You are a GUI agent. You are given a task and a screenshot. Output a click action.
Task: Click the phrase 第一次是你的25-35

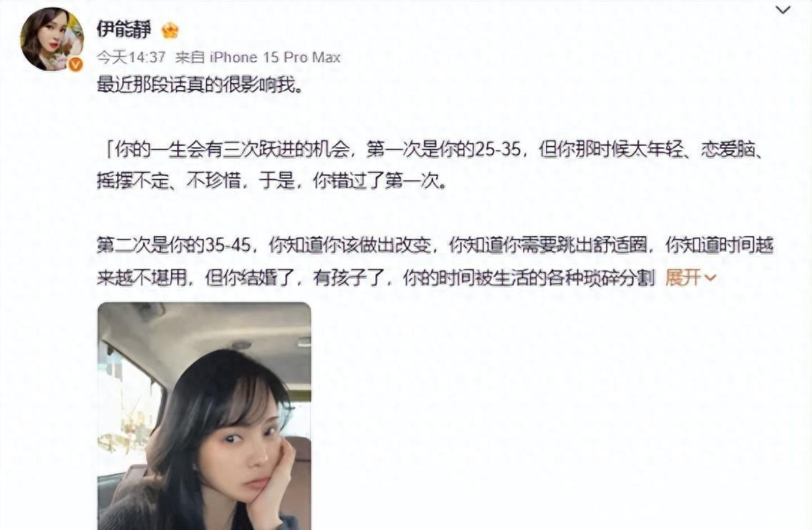coord(443,149)
